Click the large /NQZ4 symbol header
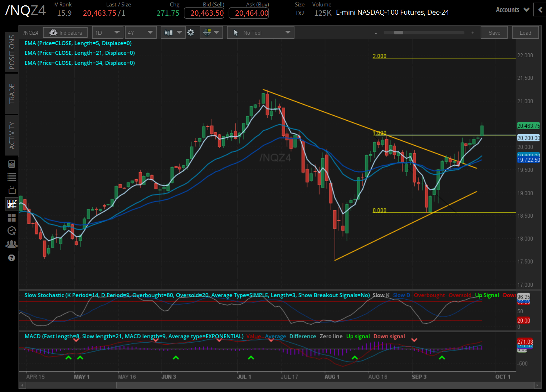This screenshot has height=392, width=546. 26,11
